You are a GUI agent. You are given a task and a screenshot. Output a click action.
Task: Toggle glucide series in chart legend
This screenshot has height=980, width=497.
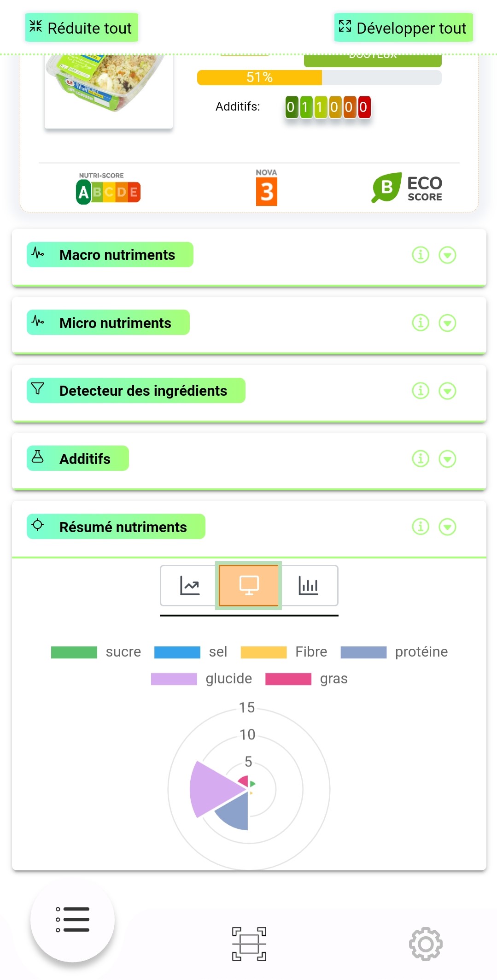201,679
